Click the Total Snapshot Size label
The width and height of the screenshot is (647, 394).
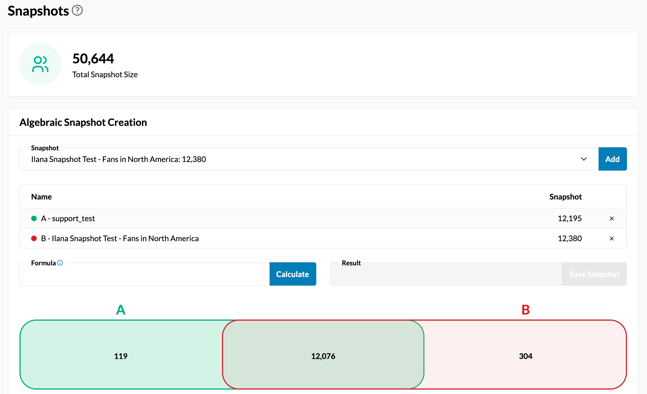click(x=105, y=74)
